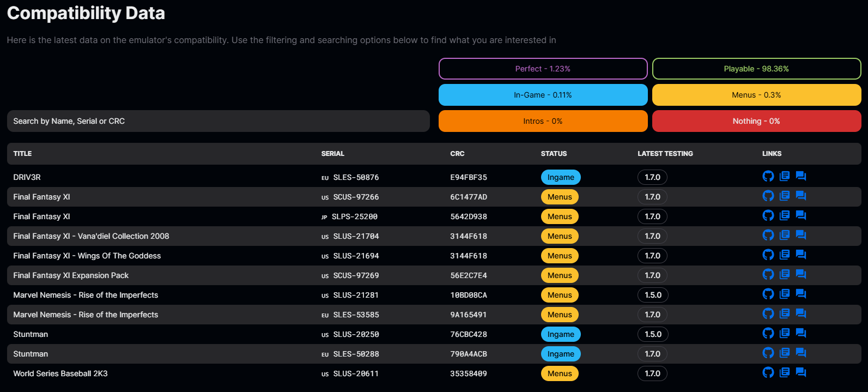Select the Intros 0% filter
The height and width of the screenshot is (392, 868).
tap(543, 121)
